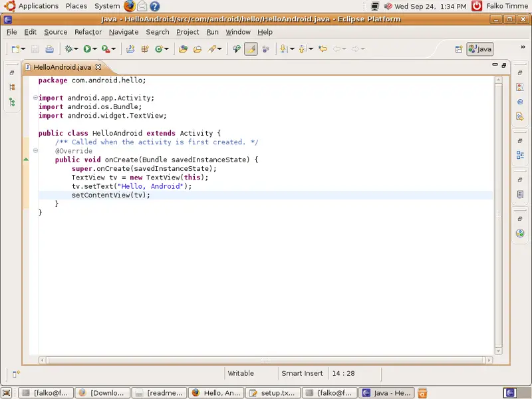The height and width of the screenshot is (399, 532).
Task: Click the Last Edit Location icon
Action: [323, 49]
